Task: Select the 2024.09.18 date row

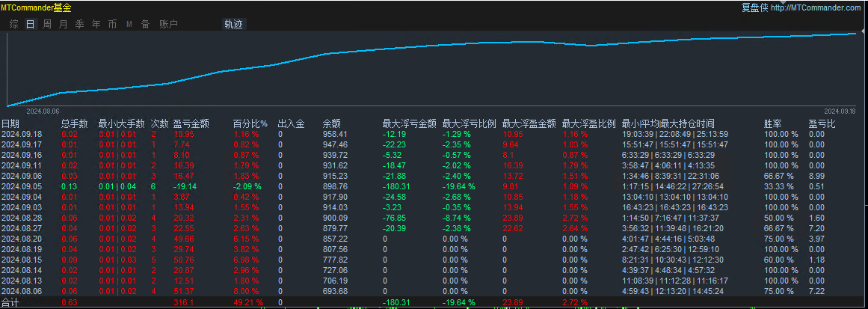Action: (22, 134)
